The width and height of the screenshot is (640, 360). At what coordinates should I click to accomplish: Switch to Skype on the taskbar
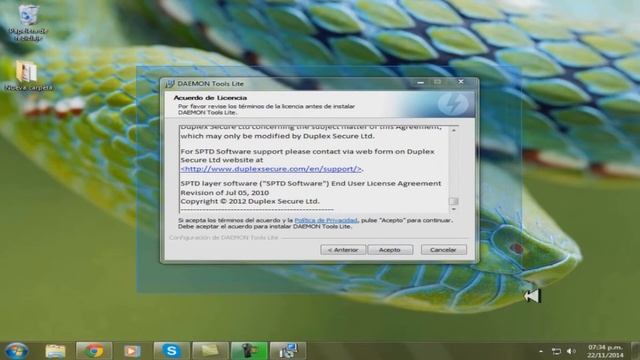point(171,351)
